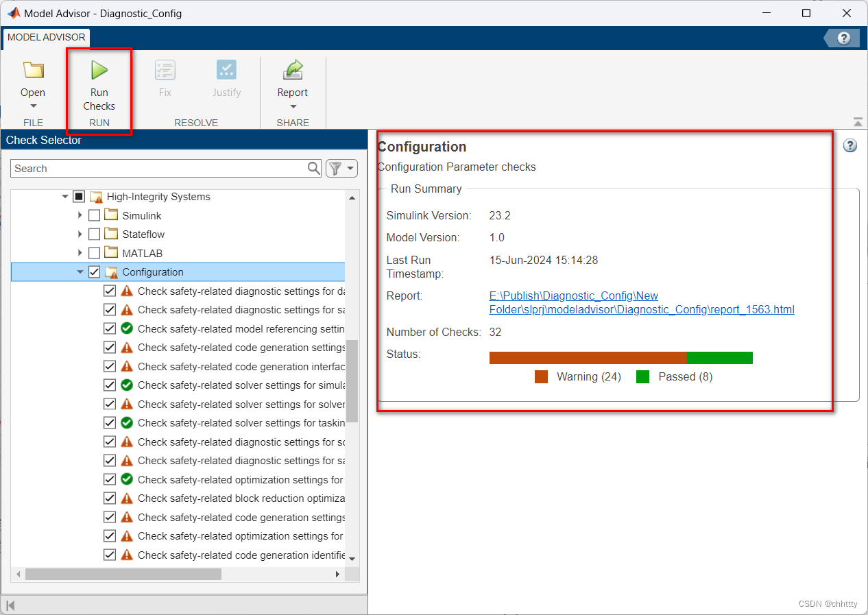Screen dimensions: 868x615
Task: Enable the MATLAB folder checkbox
Action: (95, 253)
